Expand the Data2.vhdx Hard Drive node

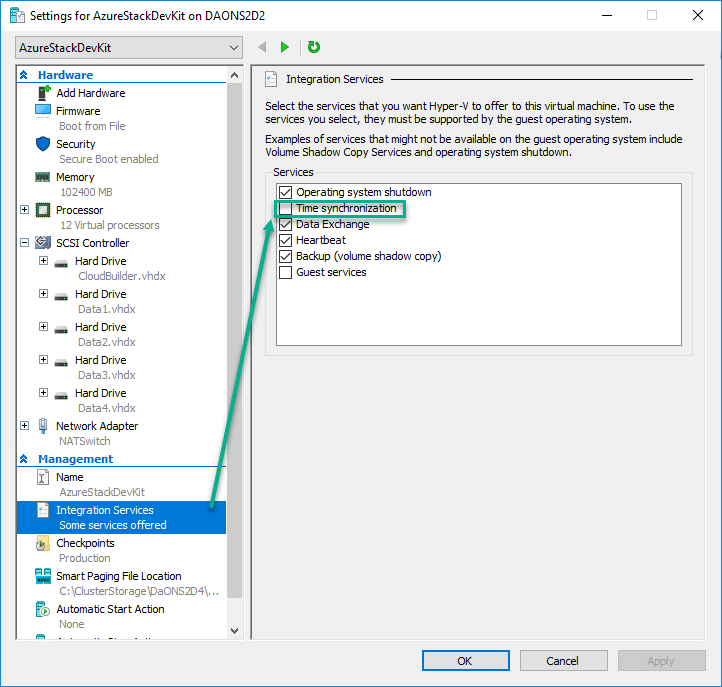(43, 326)
